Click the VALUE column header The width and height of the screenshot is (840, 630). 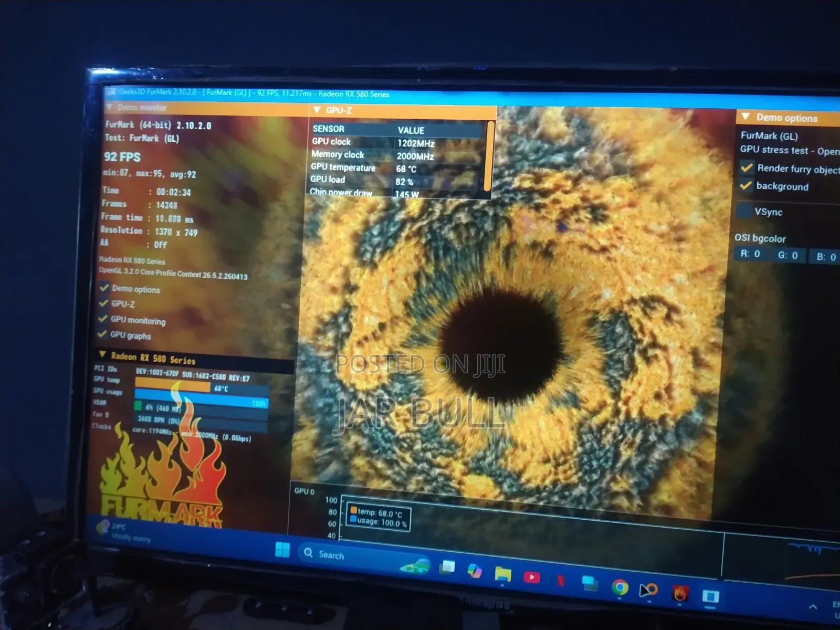coord(411,130)
